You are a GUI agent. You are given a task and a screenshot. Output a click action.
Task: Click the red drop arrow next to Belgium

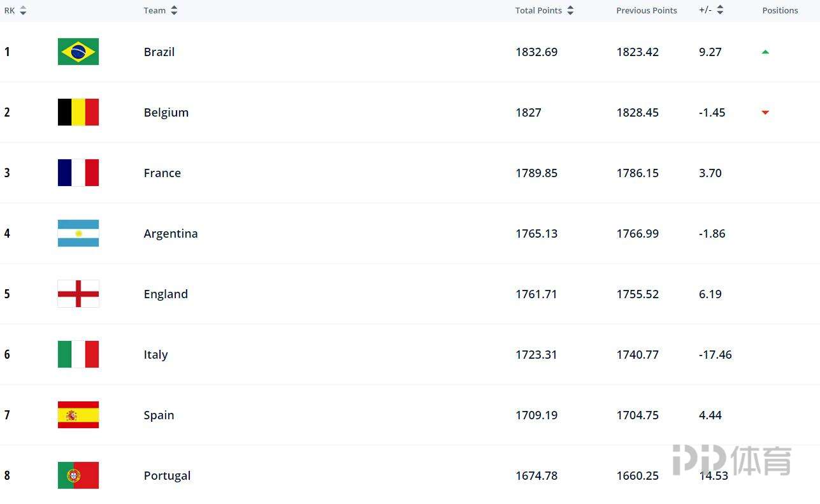(765, 113)
